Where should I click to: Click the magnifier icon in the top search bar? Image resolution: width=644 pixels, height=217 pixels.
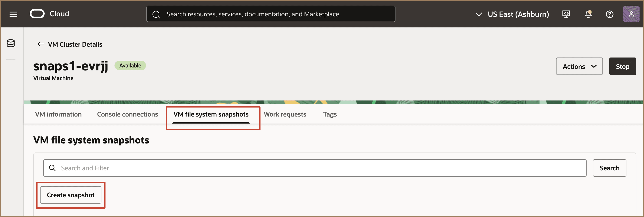click(x=156, y=14)
